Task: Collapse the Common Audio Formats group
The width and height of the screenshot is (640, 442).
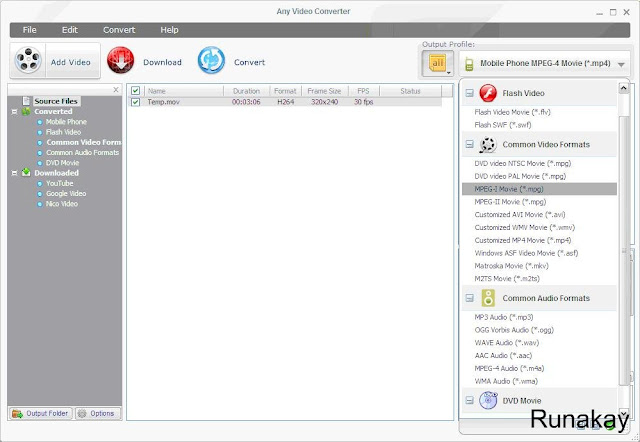Action: (x=470, y=298)
